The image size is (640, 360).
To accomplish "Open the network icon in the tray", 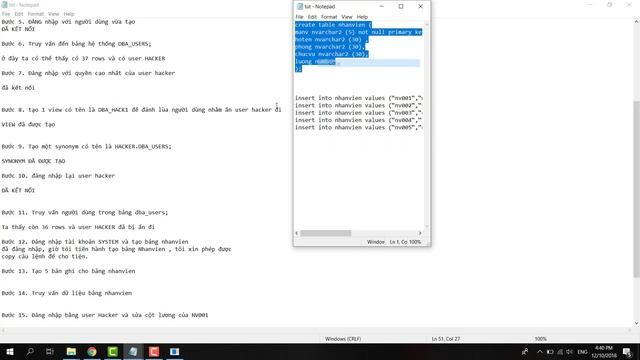I will point(560,351).
